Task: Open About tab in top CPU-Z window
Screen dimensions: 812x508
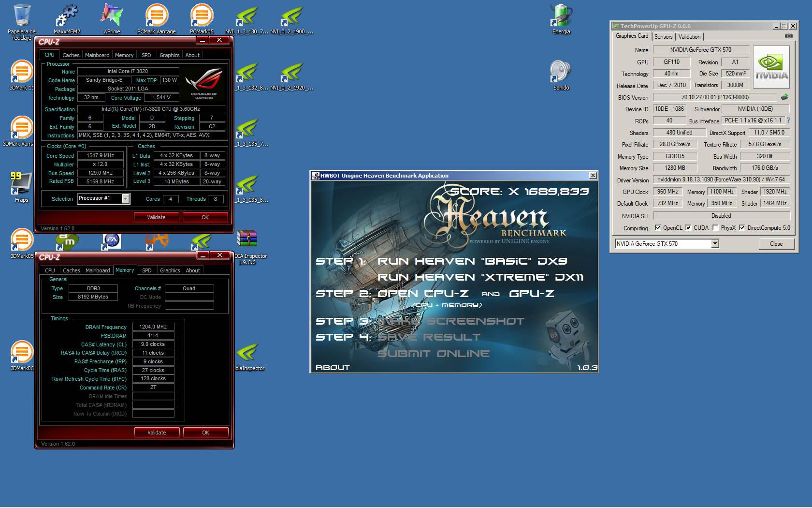Action: coord(192,55)
